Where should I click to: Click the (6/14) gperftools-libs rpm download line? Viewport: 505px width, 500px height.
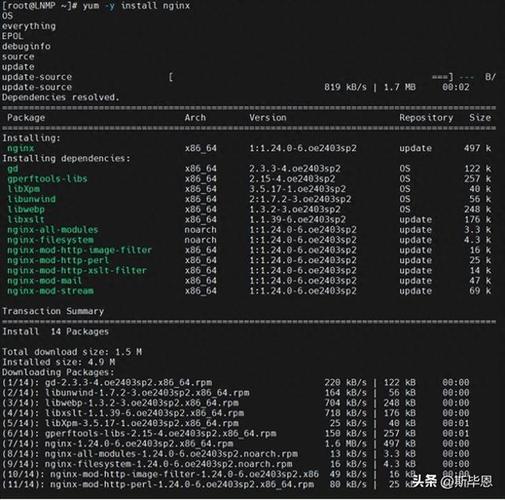click(235, 434)
